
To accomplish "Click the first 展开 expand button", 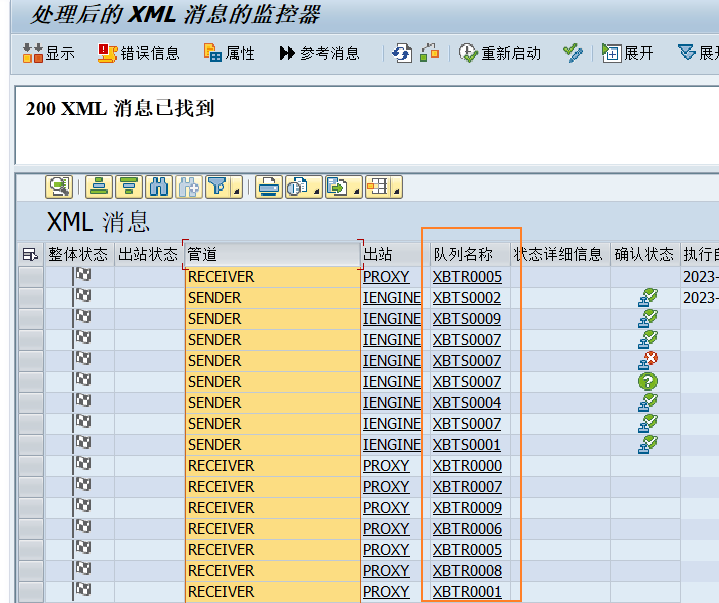I will (628, 53).
